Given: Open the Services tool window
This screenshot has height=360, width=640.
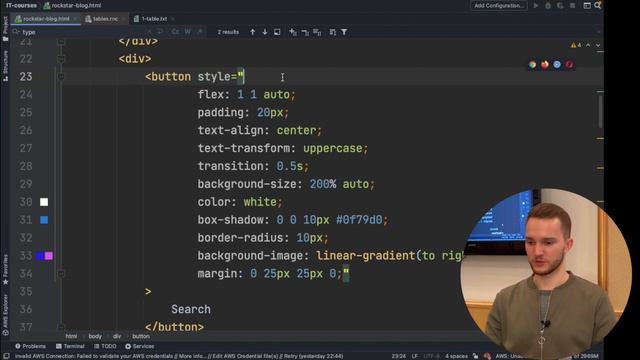Looking at the screenshot, I should 140,346.
